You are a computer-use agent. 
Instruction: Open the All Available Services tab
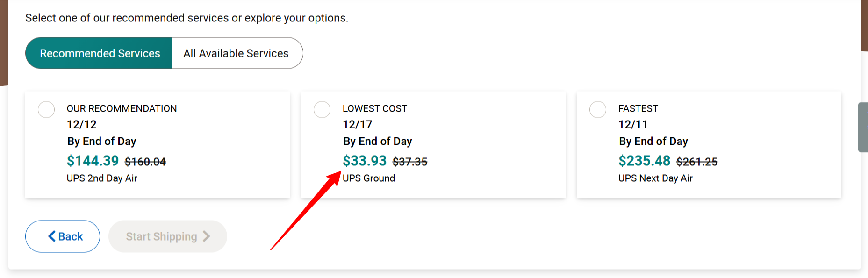coord(236,53)
